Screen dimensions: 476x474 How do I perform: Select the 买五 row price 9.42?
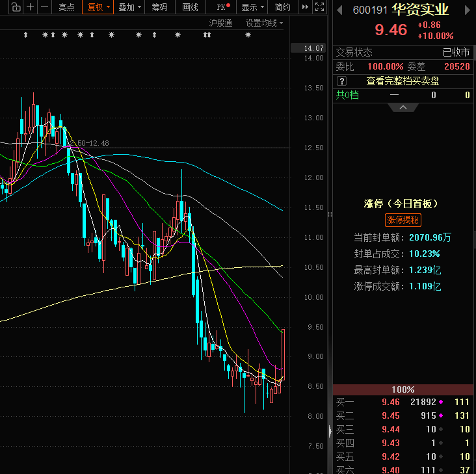(x=391, y=456)
